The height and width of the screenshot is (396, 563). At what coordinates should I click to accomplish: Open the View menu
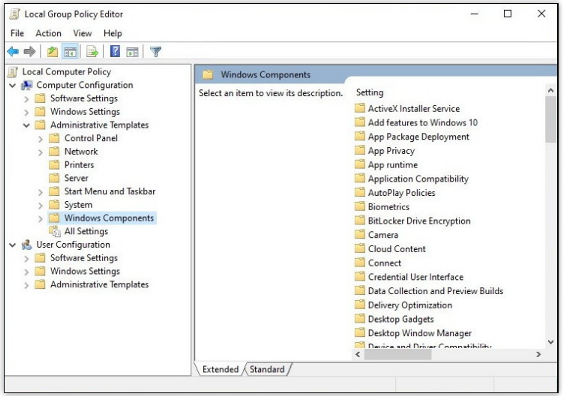82,33
